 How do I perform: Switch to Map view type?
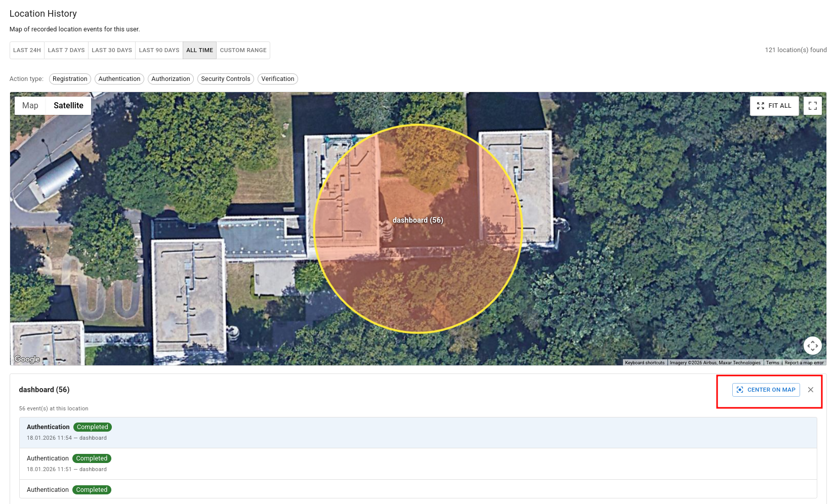pyautogui.click(x=30, y=106)
